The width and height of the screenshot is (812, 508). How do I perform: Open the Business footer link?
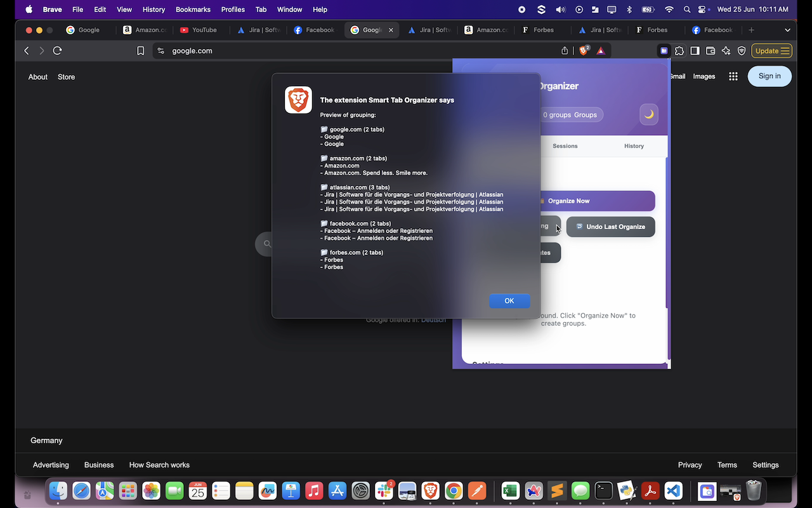coord(99,465)
